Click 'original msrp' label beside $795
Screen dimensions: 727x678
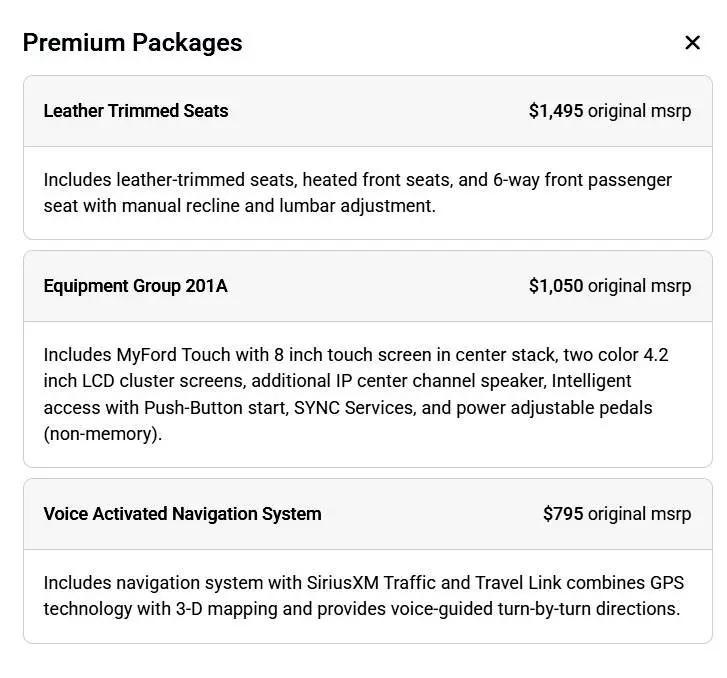(x=639, y=514)
